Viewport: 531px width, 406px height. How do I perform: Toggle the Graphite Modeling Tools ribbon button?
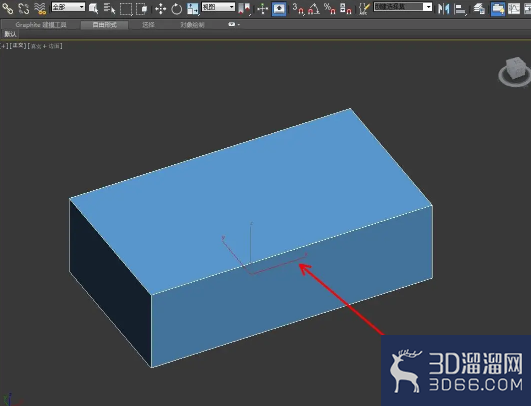[498, 9]
